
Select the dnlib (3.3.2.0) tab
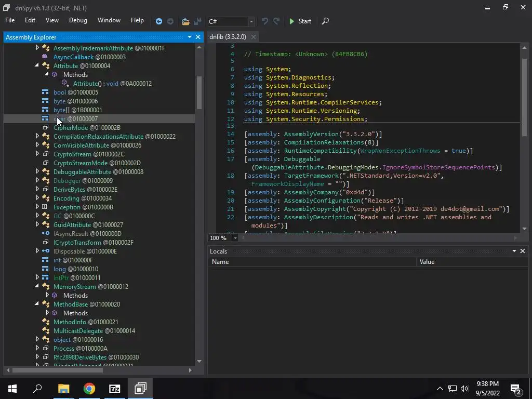[228, 37]
